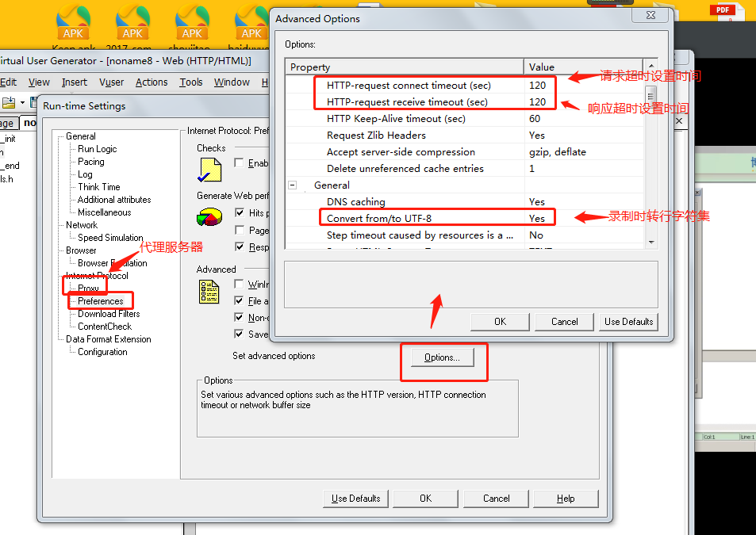Click HTTP-request receive timeout value 120
756x535 pixels.
coord(537,102)
